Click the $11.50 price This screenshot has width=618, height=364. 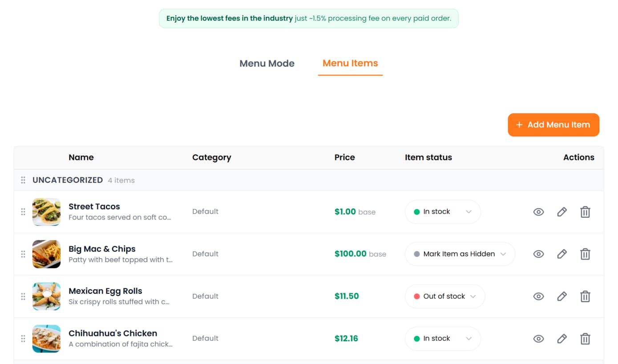pyautogui.click(x=347, y=296)
